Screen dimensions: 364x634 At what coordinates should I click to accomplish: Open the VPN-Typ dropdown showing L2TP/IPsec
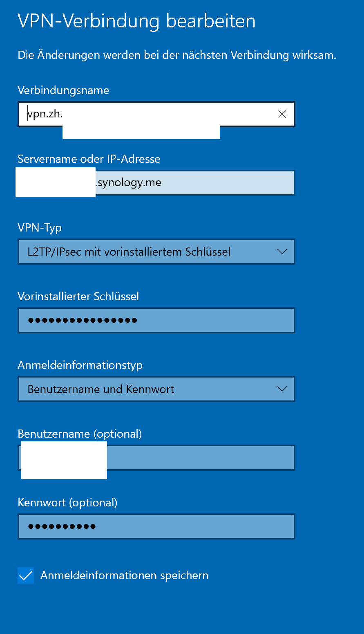147,252
